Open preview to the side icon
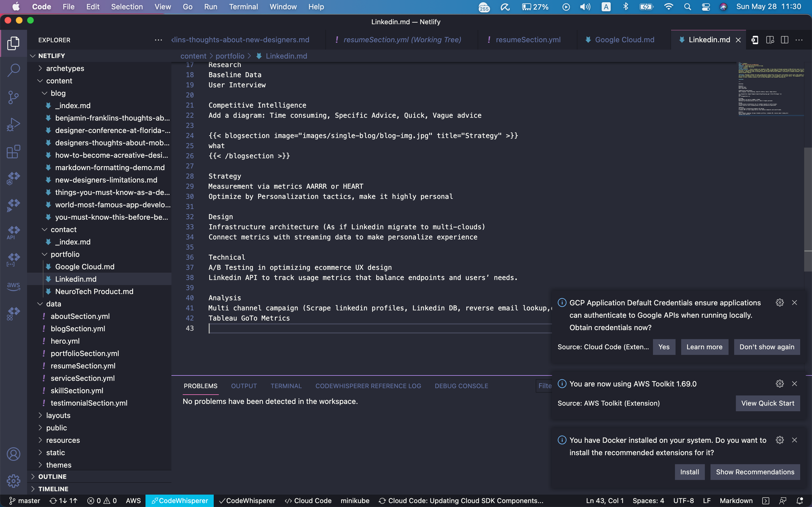The height and width of the screenshot is (507, 812). click(x=770, y=40)
